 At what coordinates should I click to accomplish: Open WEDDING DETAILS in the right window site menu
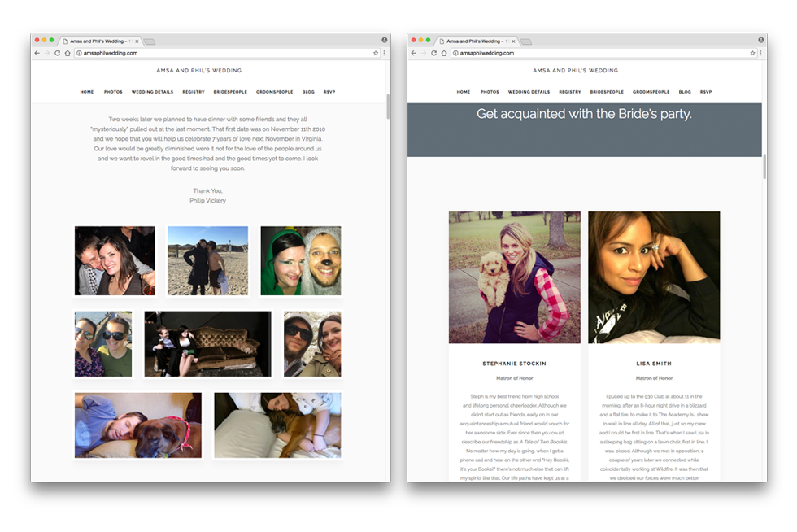[529, 92]
